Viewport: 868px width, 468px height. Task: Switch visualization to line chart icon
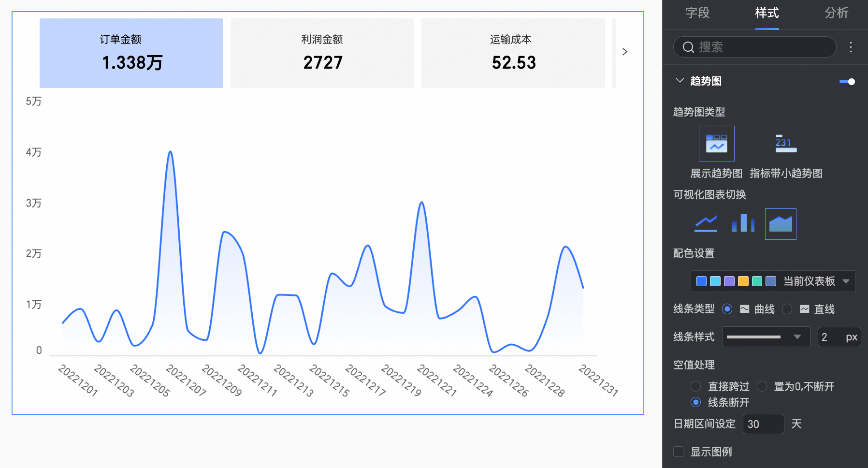coord(706,224)
